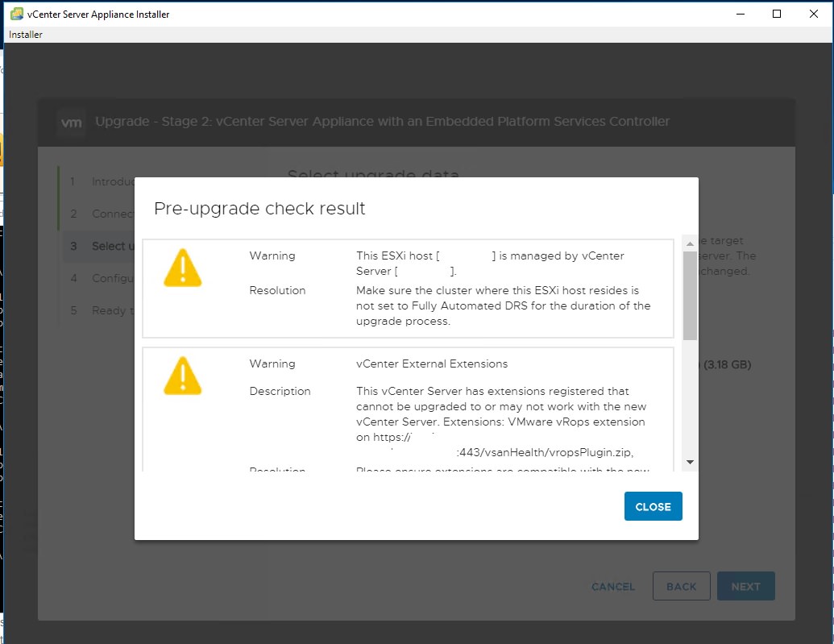The height and width of the screenshot is (644, 834).
Task: Click the BACK button in the wizard
Action: click(681, 586)
